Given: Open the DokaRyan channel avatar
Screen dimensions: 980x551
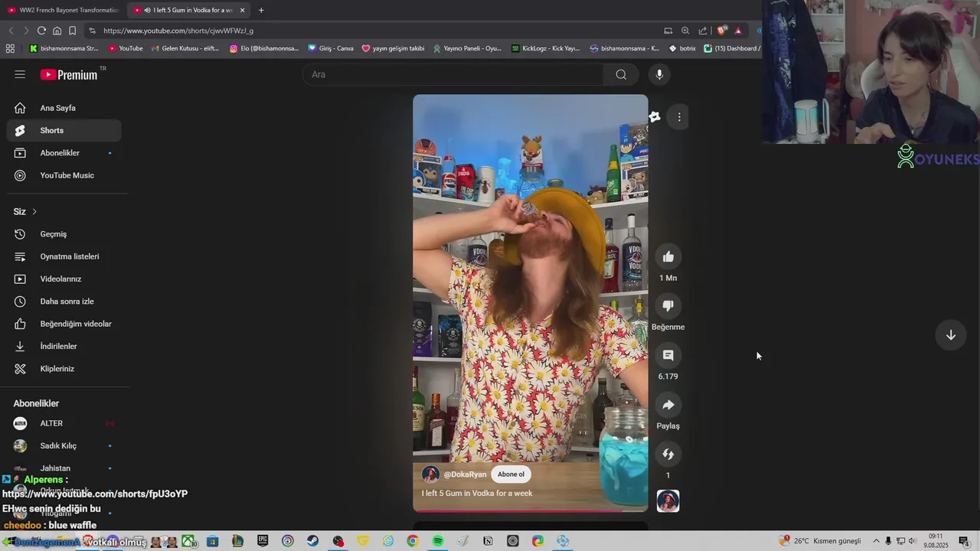Looking at the screenshot, I should tap(431, 474).
